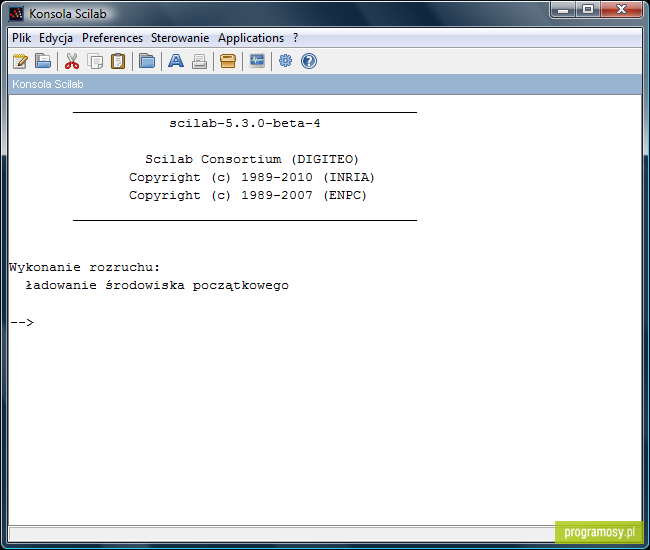The width and height of the screenshot is (650, 550).
Task: Click the Scilab Consortium (DIGITEO) line
Action: click(252, 160)
